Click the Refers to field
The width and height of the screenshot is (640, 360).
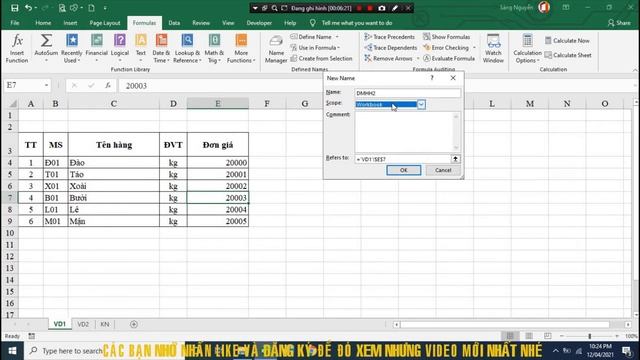pyautogui.click(x=402, y=159)
